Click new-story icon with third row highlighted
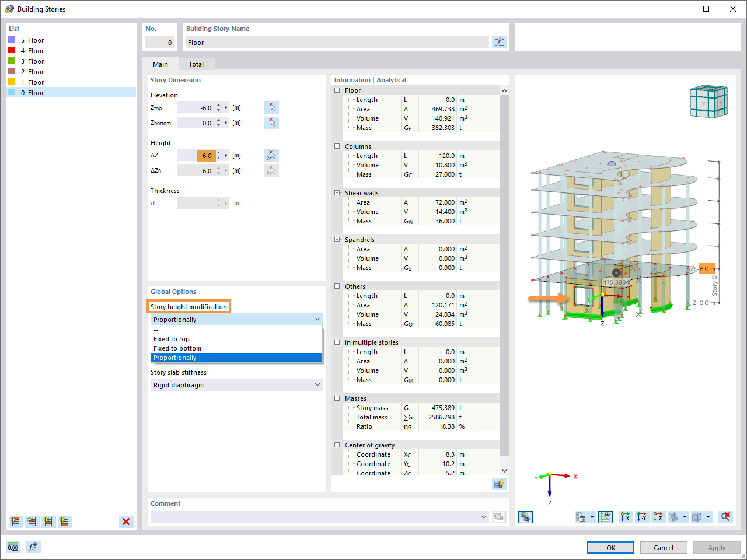The height and width of the screenshot is (560, 747). point(48,521)
